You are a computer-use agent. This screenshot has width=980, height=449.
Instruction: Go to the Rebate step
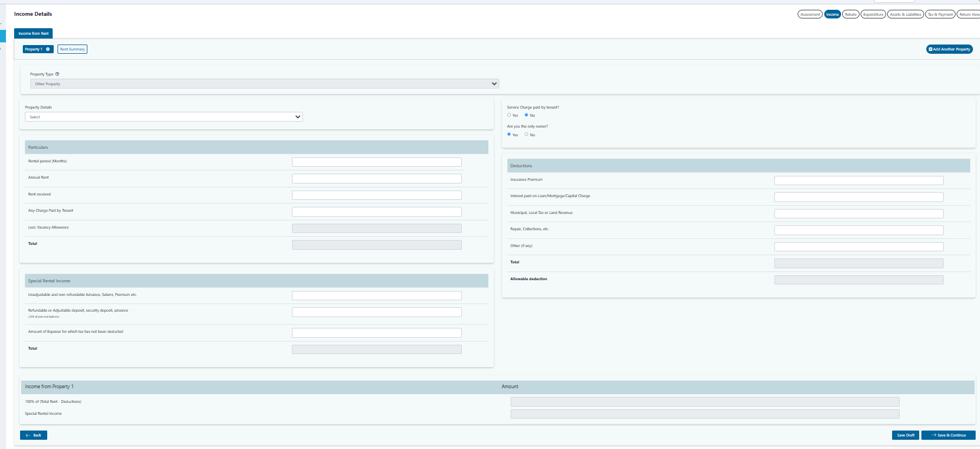[851, 15]
